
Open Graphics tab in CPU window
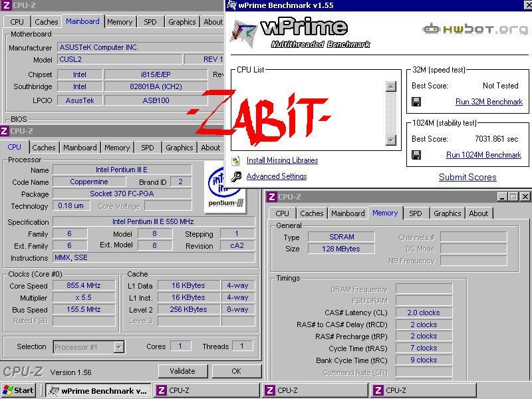click(179, 148)
